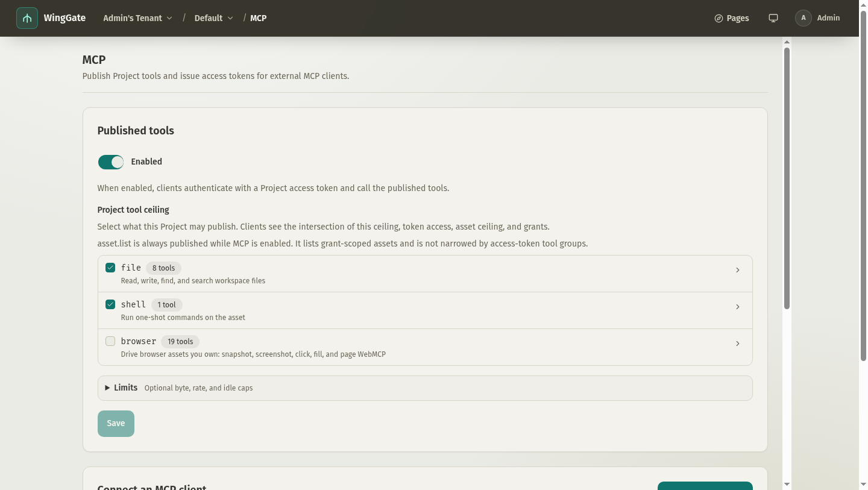Image resolution: width=868 pixels, height=490 pixels.
Task: Click the inner page scrollbar thumb
Action: coord(787,178)
